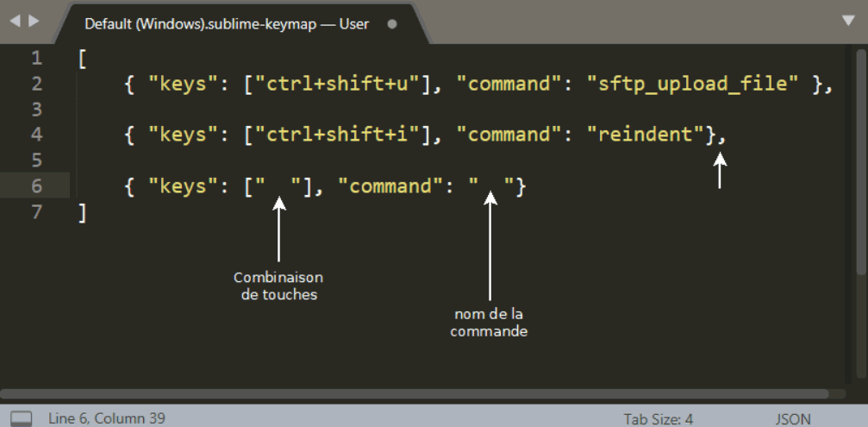This screenshot has width=868, height=427.
Task: Click the "keys" word on line 6
Action: pyautogui.click(x=184, y=186)
